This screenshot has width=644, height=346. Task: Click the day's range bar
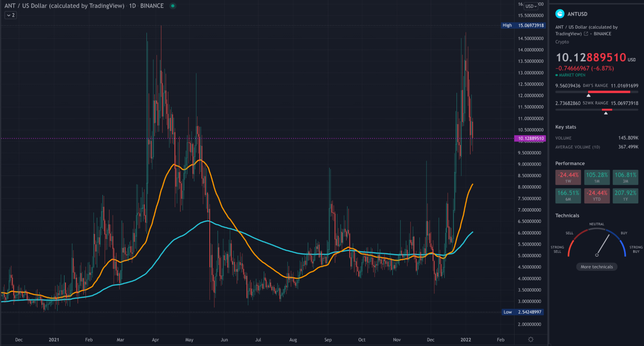click(x=597, y=92)
